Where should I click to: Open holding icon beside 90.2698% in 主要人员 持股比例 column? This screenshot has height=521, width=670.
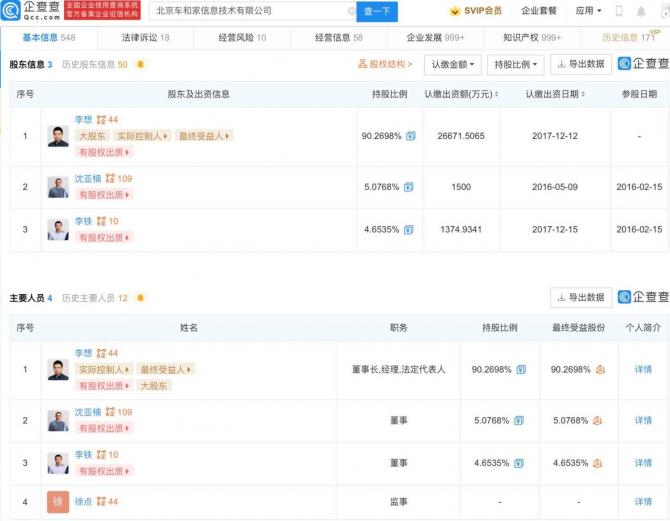(x=521, y=370)
